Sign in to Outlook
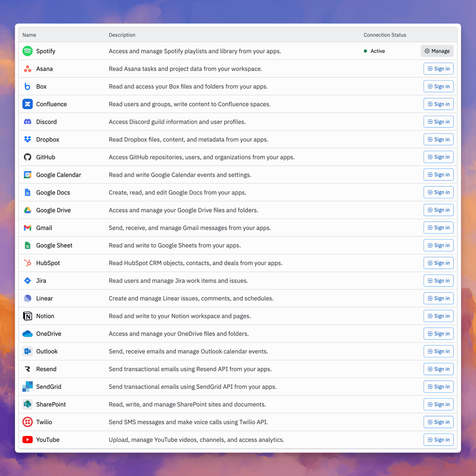 click(438, 351)
